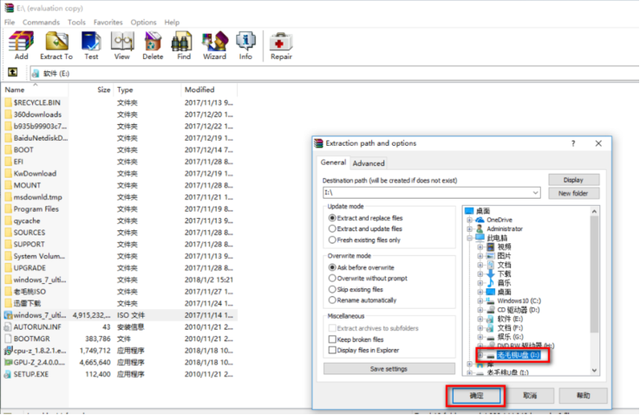Image resolution: width=640 pixels, height=415 pixels.
Task: Confirm extraction with 确定 button
Action: click(476, 395)
